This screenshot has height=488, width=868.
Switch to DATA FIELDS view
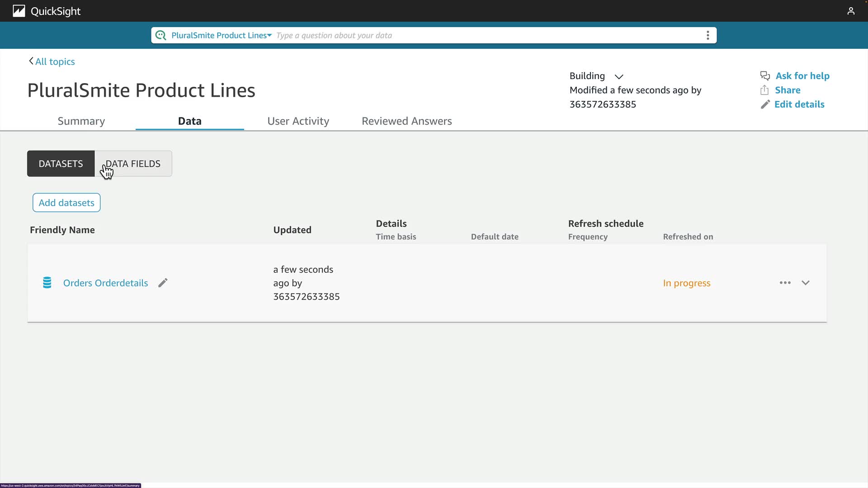(133, 164)
